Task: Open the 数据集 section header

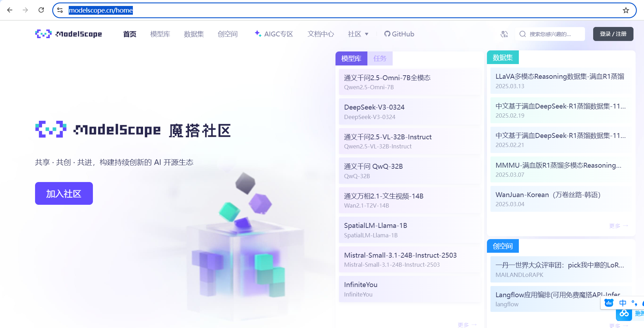Action: click(503, 57)
